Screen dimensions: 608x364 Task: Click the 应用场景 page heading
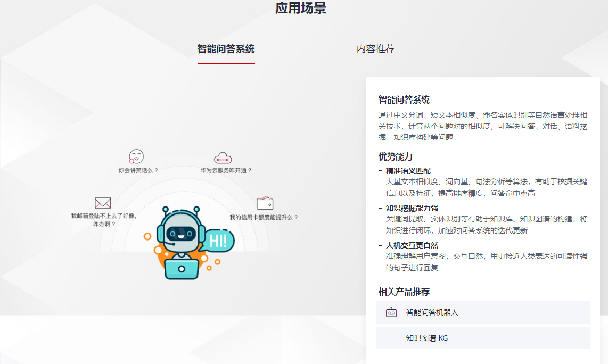301,8
